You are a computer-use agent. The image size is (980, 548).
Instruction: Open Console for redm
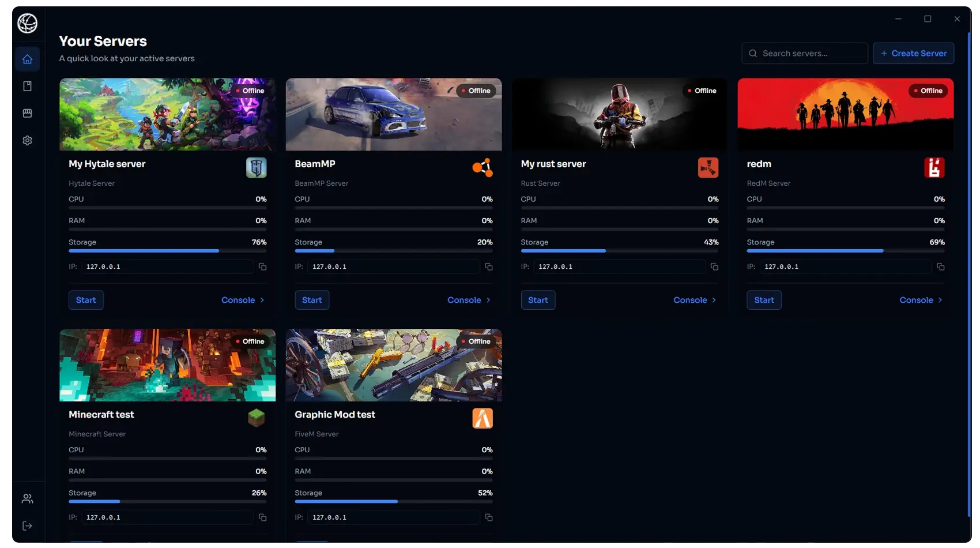click(x=921, y=301)
